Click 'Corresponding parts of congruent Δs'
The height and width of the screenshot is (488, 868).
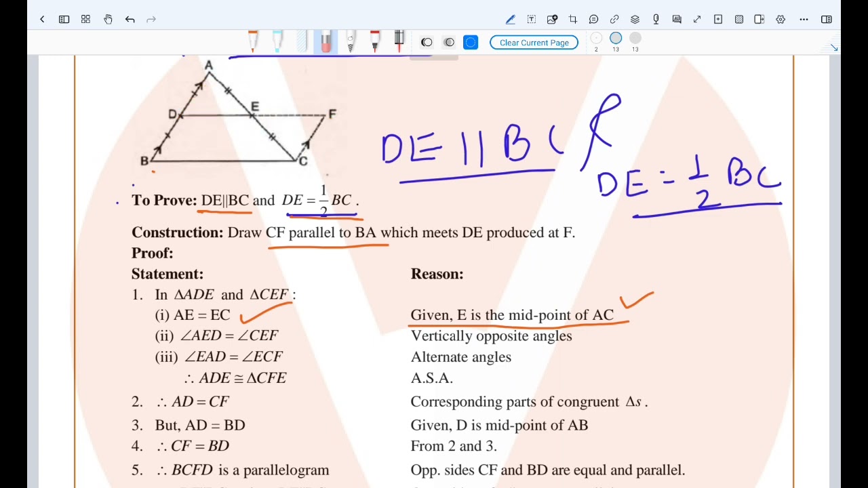(530, 402)
